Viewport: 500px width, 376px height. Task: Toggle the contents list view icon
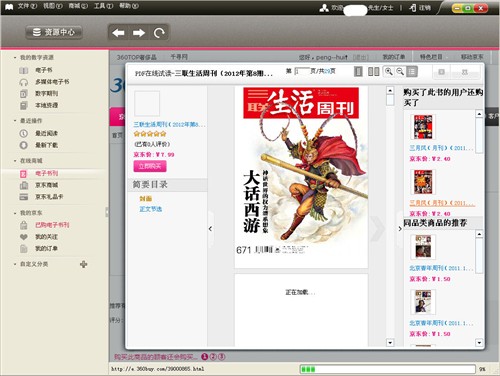coord(412,71)
